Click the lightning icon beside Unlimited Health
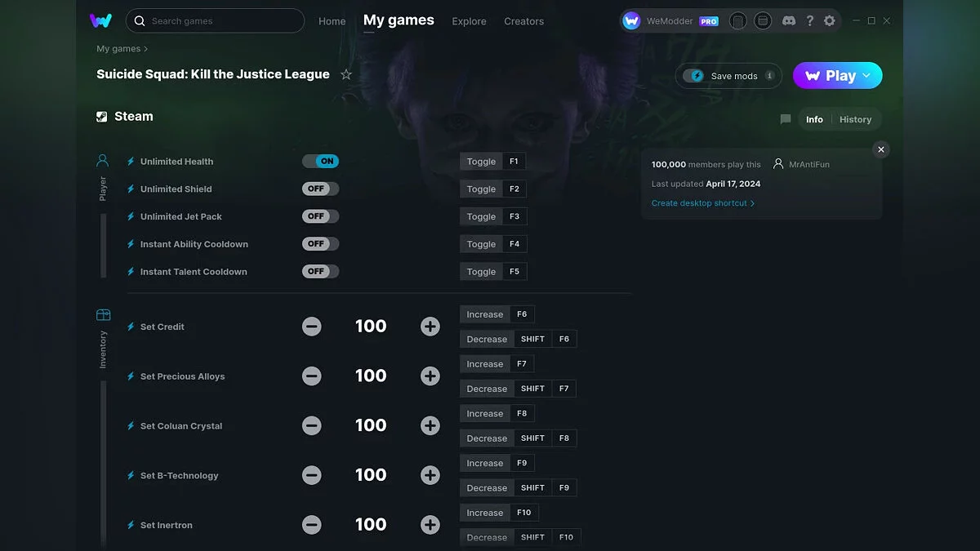The height and width of the screenshot is (551, 980). (131, 162)
